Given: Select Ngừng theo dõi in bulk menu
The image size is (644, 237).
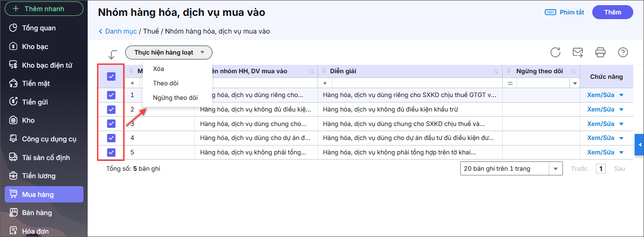Looking at the screenshot, I should coord(175,98).
